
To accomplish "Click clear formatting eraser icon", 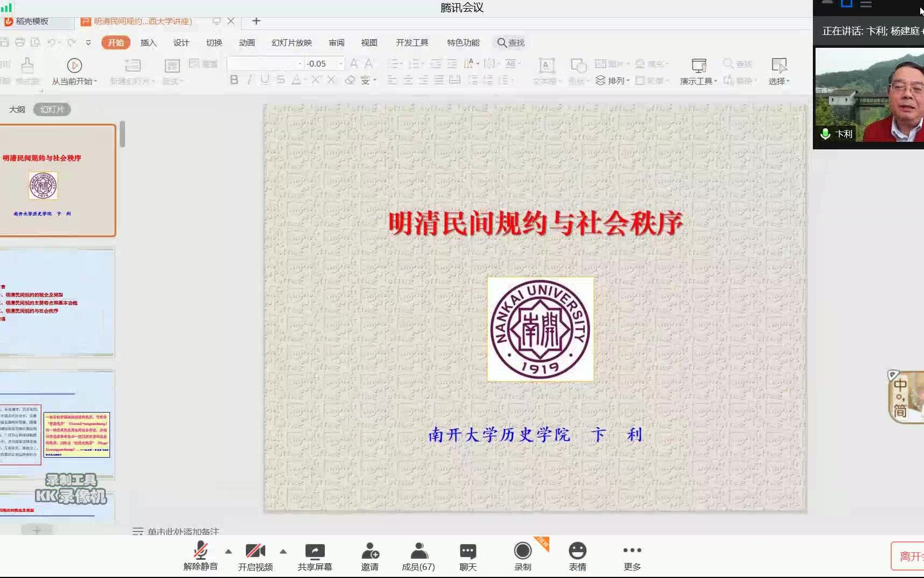I will [350, 80].
